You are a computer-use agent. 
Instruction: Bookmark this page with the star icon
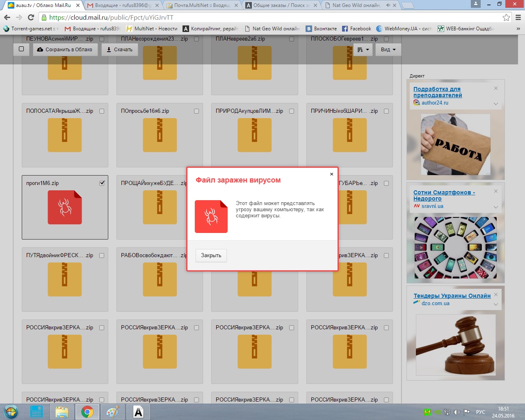point(506,17)
